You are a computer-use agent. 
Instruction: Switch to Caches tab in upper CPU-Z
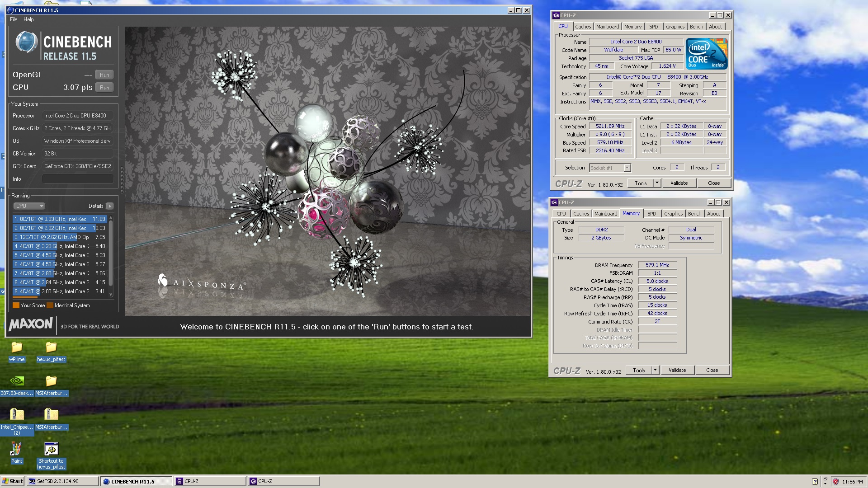pos(583,27)
